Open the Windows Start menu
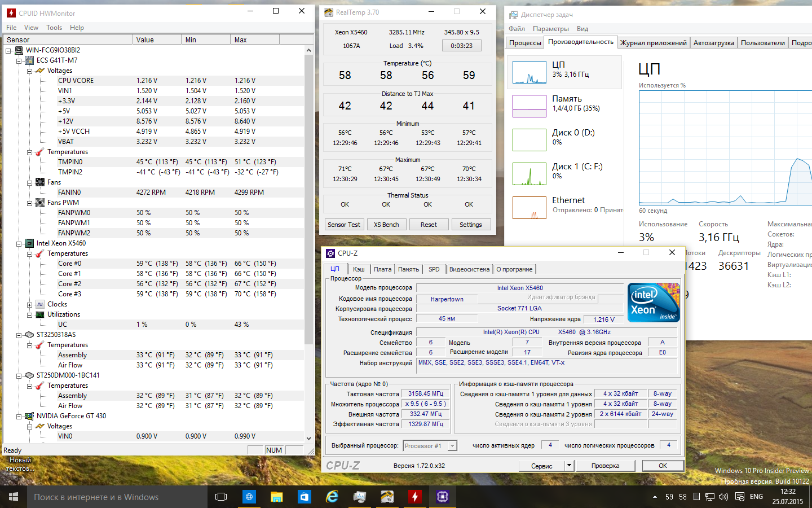812x508 pixels. pyautogui.click(x=14, y=497)
